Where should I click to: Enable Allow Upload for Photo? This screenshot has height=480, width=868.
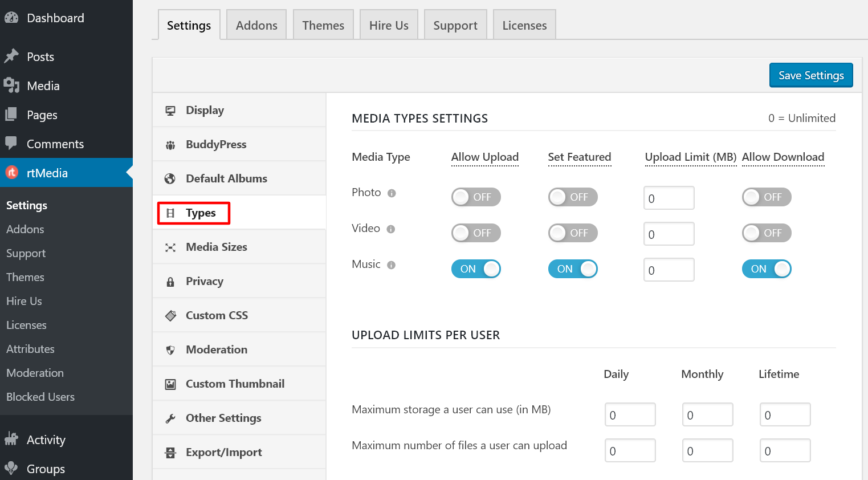(476, 197)
